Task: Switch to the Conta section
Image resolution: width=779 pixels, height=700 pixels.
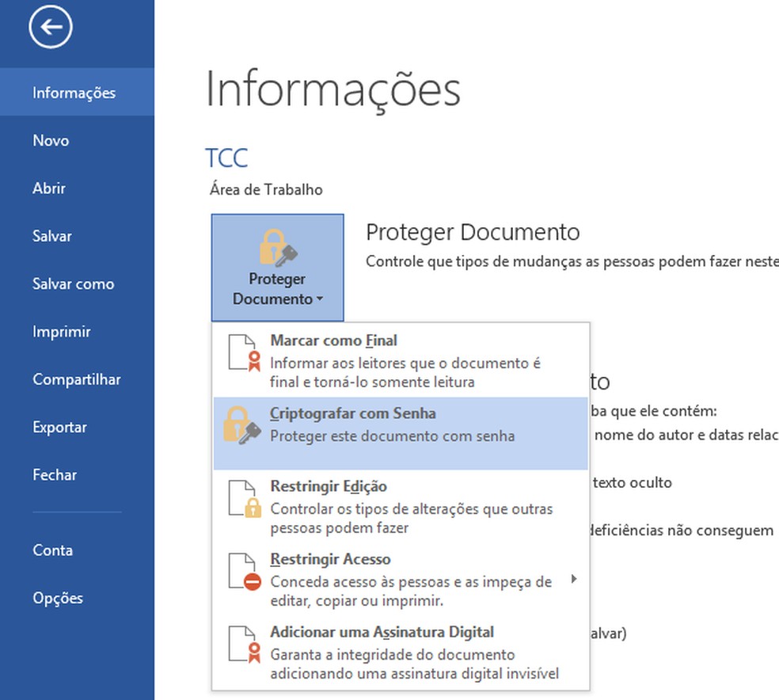Action: 52,550
